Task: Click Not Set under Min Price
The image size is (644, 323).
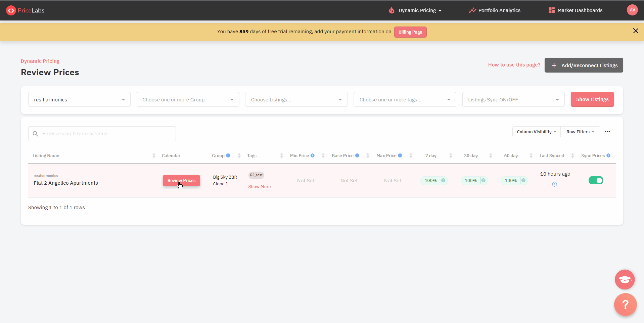Action: [306, 181]
